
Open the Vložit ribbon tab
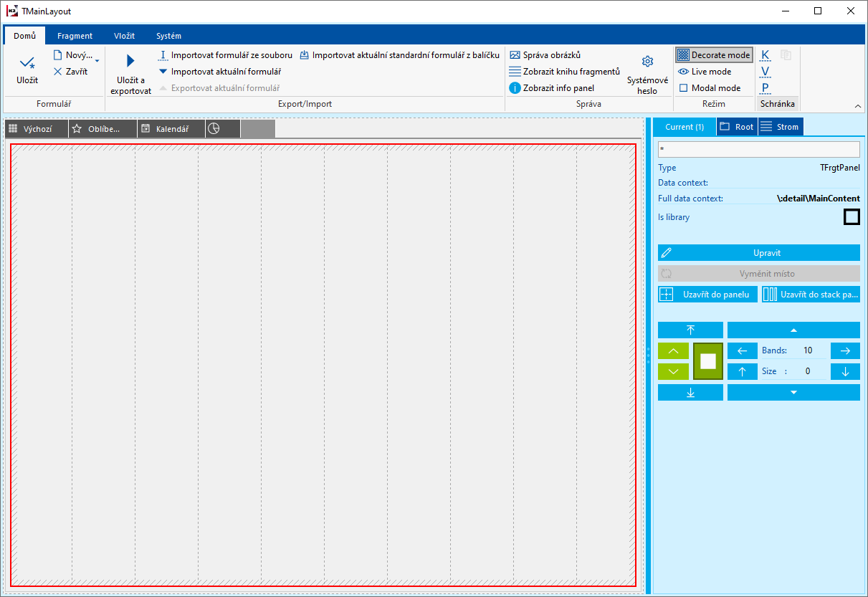pos(124,36)
